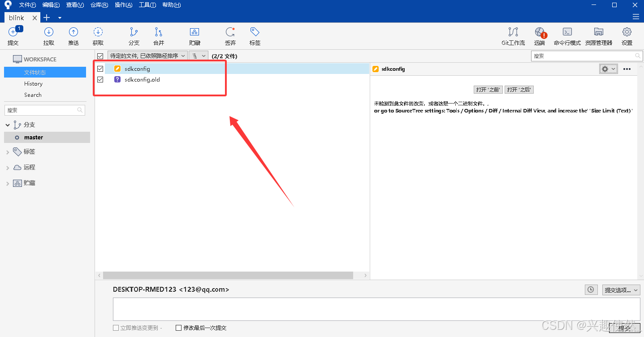Enable 修改最后一次提交 (amend last commit) checkbox
Screen dimensions: 644x337
[179, 328]
